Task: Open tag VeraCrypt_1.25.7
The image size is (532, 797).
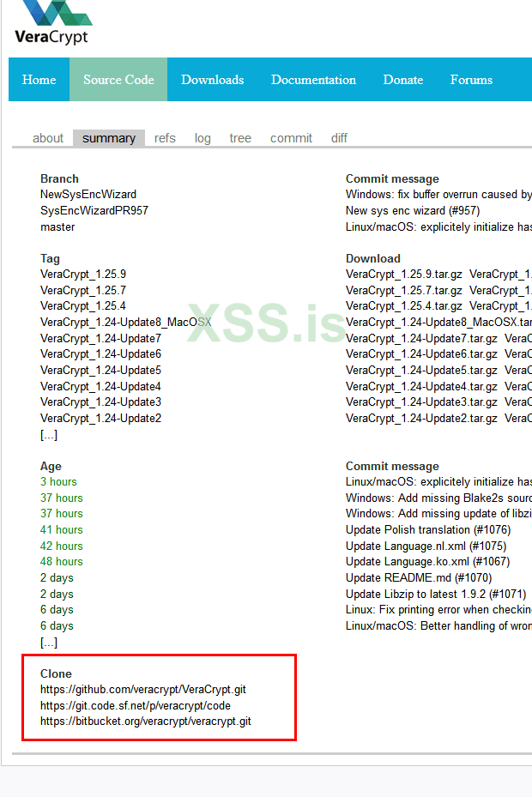Action: point(83,290)
